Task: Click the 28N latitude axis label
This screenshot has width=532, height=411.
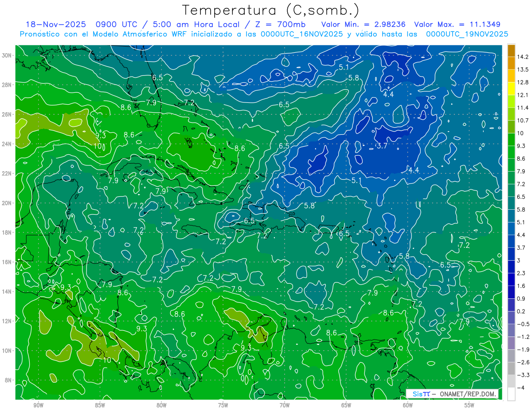Action: pyautogui.click(x=7, y=85)
